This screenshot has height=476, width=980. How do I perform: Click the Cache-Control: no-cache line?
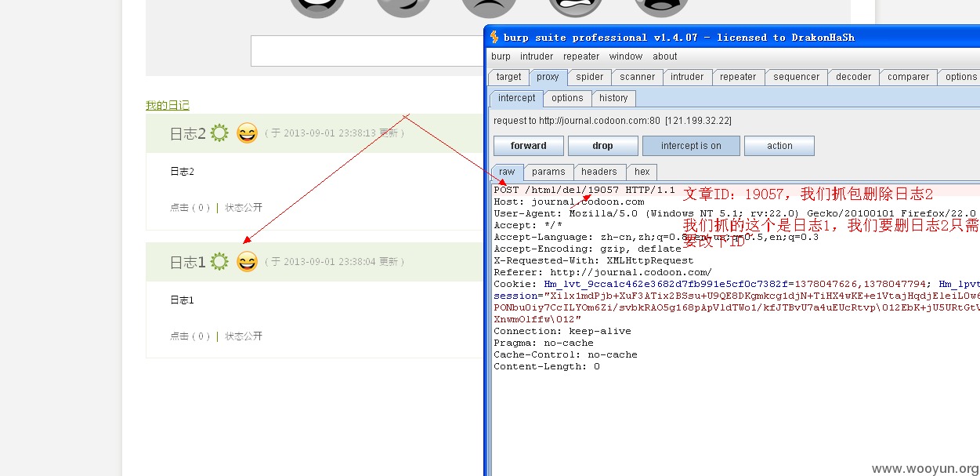pyautogui.click(x=565, y=354)
